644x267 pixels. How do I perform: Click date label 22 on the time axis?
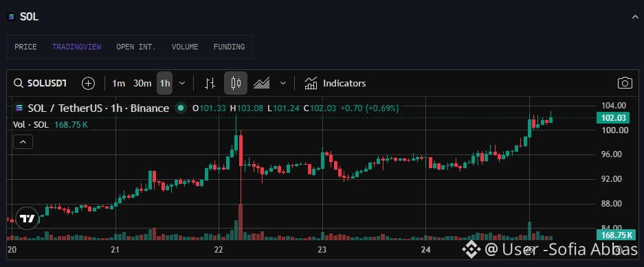pyautogui.click(x=219, y=249)
